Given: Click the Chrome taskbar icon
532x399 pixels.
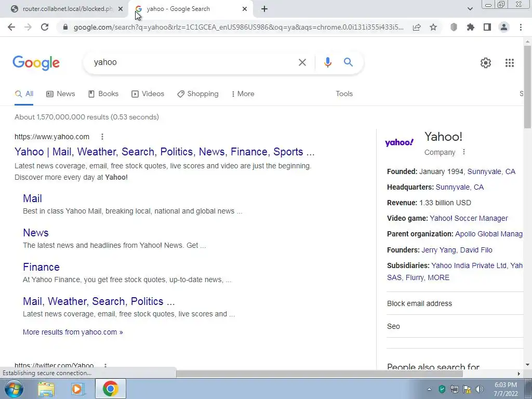Looking at the screenshot, I should click(x=110, y=389).
